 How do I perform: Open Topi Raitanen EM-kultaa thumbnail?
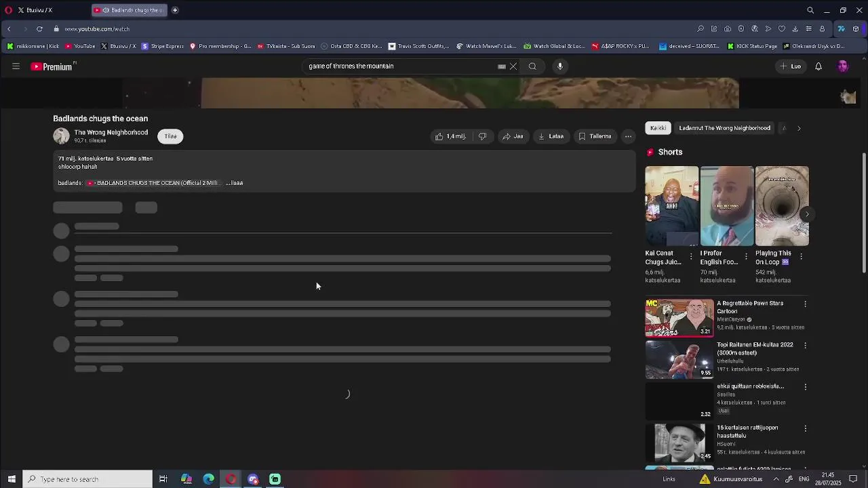tap(679, 359)
